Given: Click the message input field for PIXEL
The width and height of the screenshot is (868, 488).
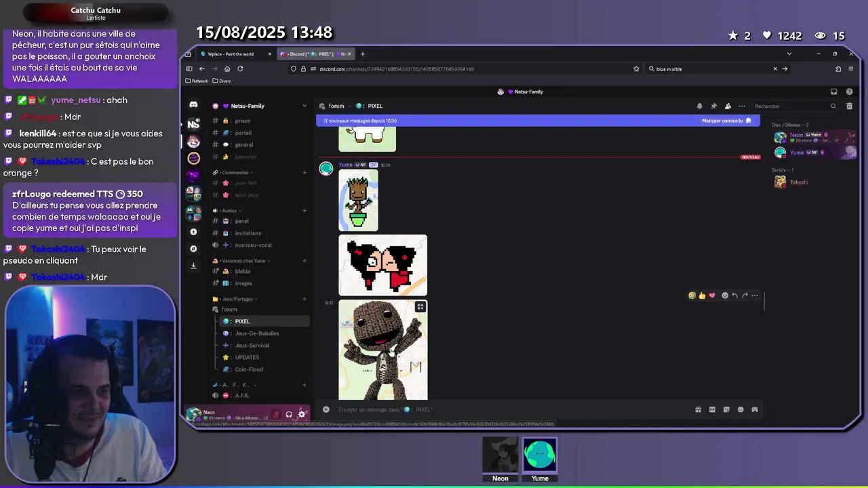Looking at the screenshot, I should [513, 409].
